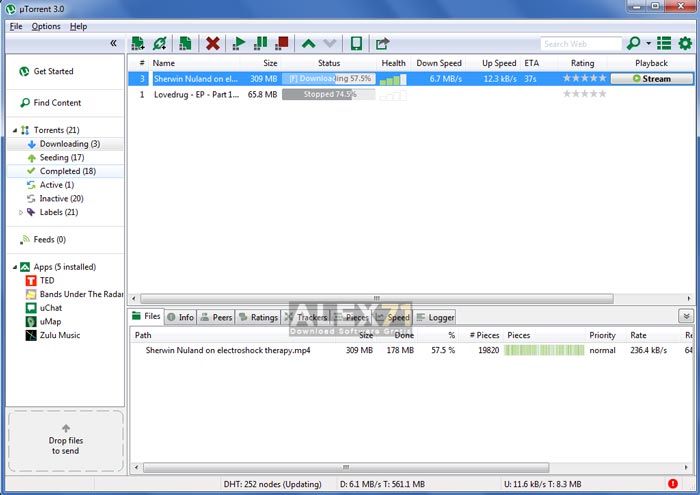Open the search provider dropdown arrow
700x495 pixels.
[648, 43]
